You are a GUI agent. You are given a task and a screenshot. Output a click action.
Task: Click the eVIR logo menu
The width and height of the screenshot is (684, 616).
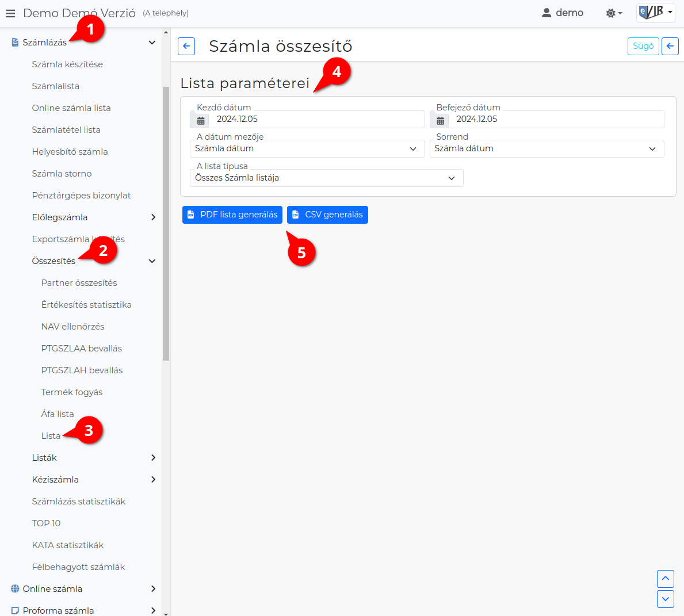[655, 13]
